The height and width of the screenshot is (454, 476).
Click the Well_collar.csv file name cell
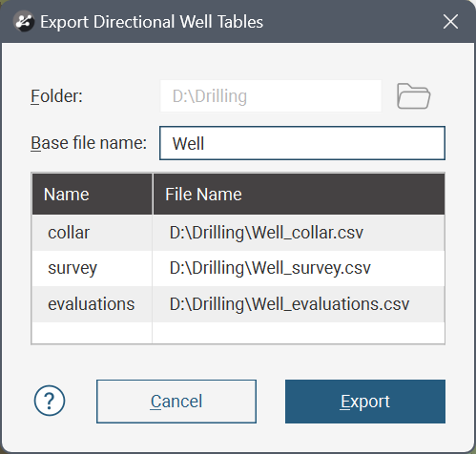tap(299, 233)
